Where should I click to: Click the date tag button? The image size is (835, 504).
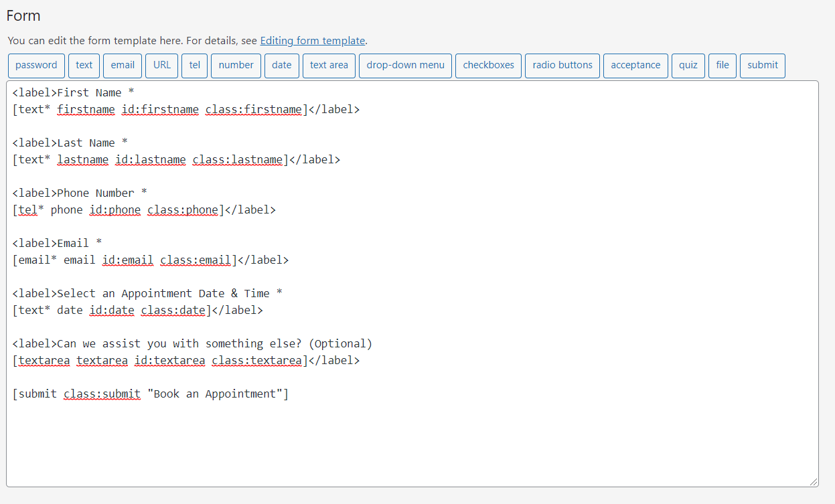tap(281, 66)
